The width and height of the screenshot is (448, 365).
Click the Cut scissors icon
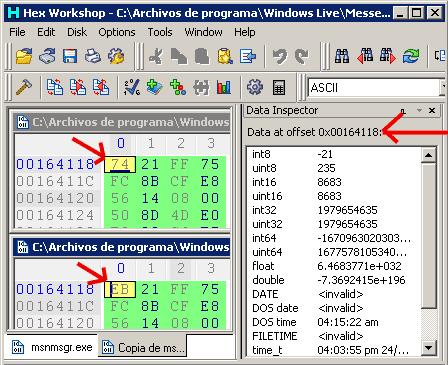point(156,56)
